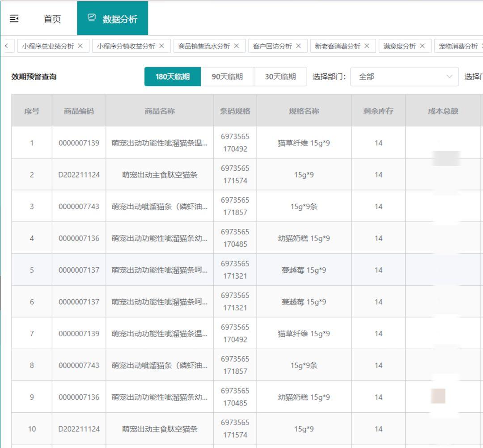Open the 选择部门 dropdown showing 全部
The width and height of the screenshot is (483, 448).
point(404,76)
